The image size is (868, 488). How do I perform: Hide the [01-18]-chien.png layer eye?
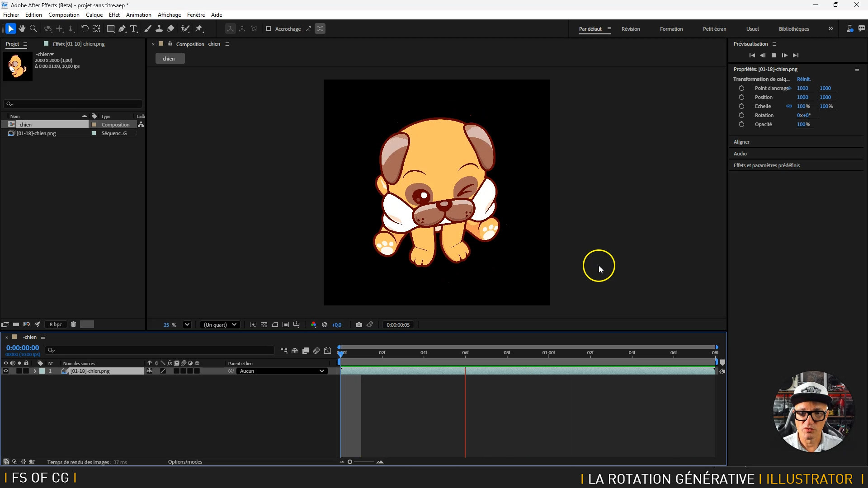6,371
